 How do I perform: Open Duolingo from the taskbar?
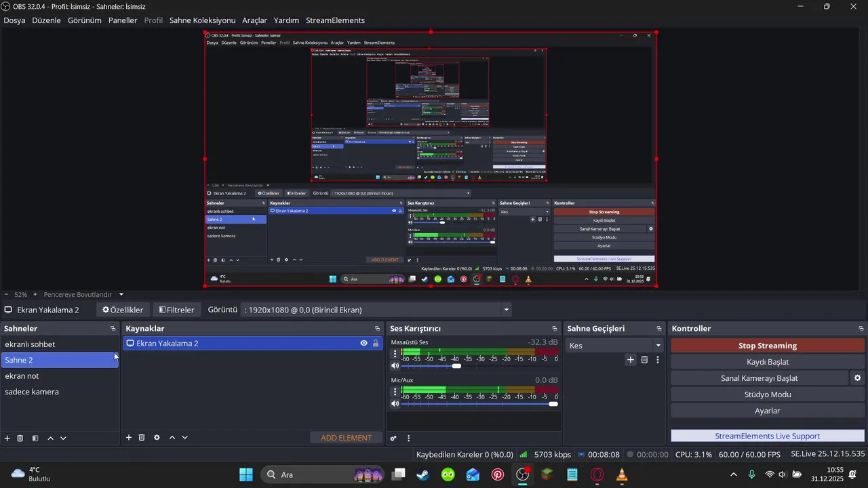(448, 474)
